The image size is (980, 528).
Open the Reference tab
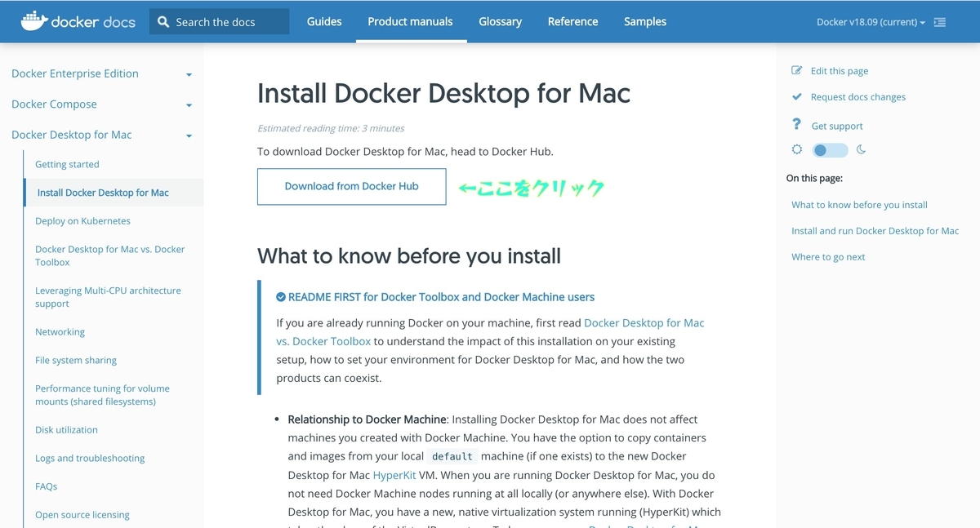[572, 21]
